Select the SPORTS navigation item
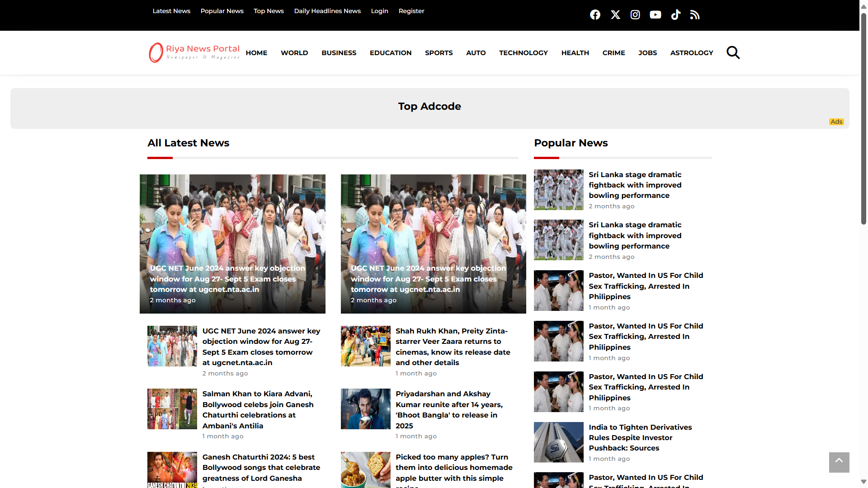The height and width of the screenshot is (488, 868). tap(439, 53)
